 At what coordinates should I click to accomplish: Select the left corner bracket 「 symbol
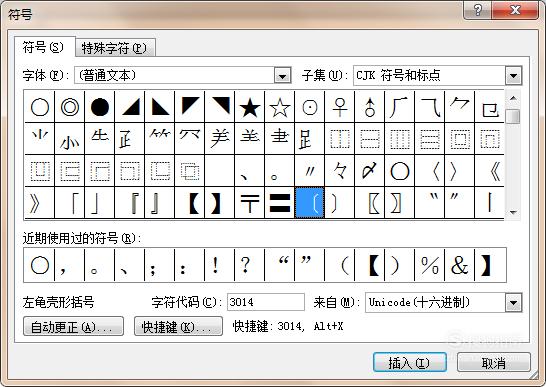click(70, 203)
